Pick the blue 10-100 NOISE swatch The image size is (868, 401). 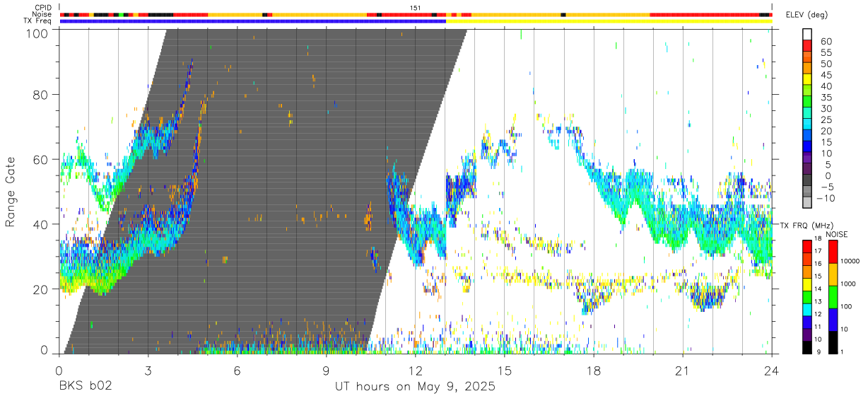pos(833,320)
